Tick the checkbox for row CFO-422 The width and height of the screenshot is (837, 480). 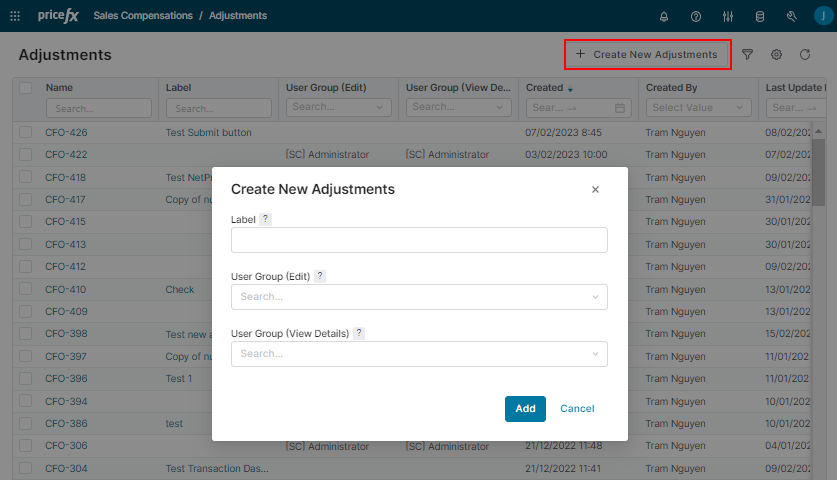point(26,154)
